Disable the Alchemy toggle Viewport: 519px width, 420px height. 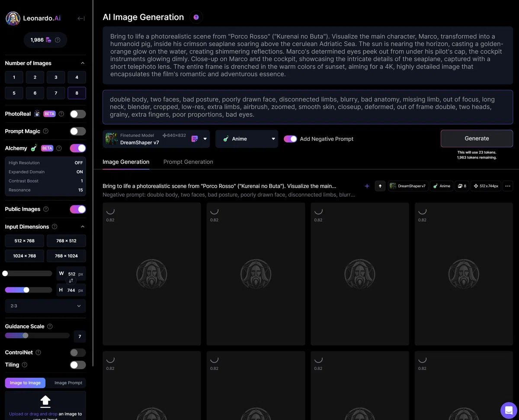[78, 148]
